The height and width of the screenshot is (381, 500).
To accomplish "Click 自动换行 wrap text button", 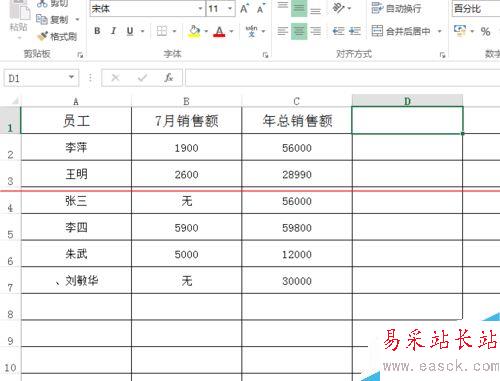I will coord(396,8).
